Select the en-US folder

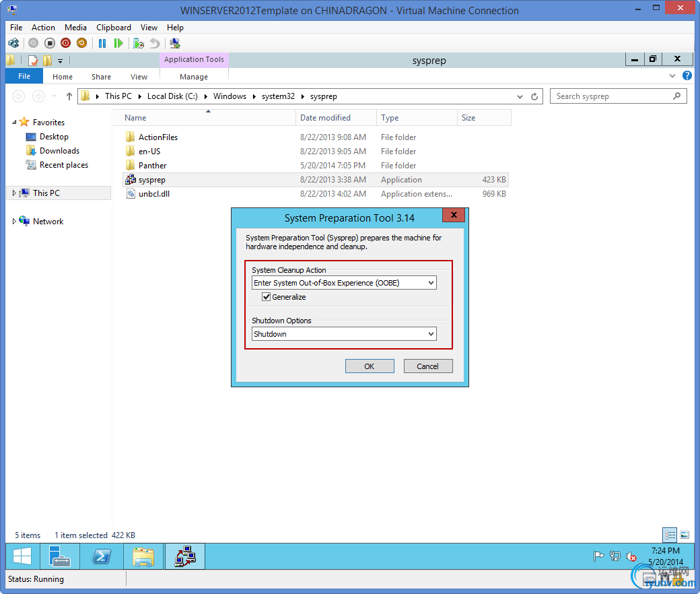coord(149,152)
